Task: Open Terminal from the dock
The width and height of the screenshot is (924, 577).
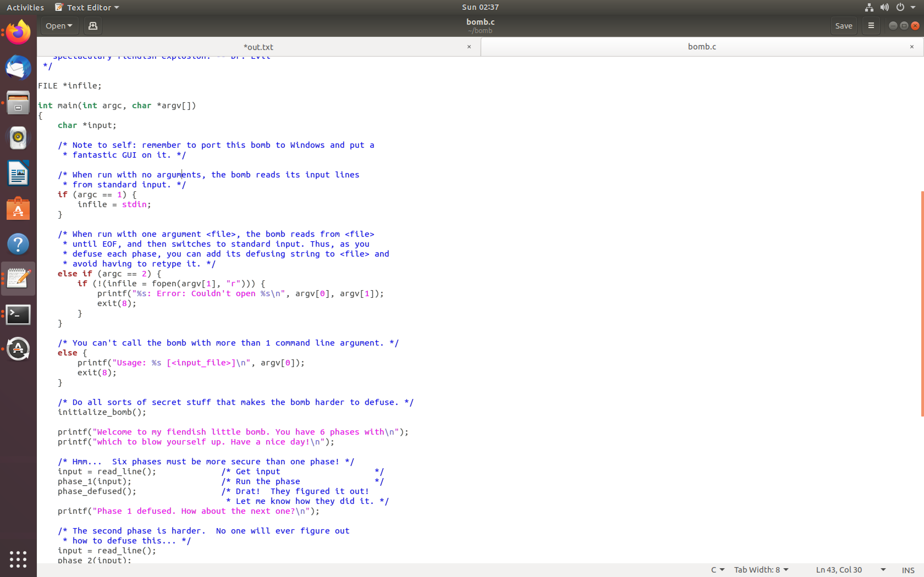Action: click(x=18, y=315)
